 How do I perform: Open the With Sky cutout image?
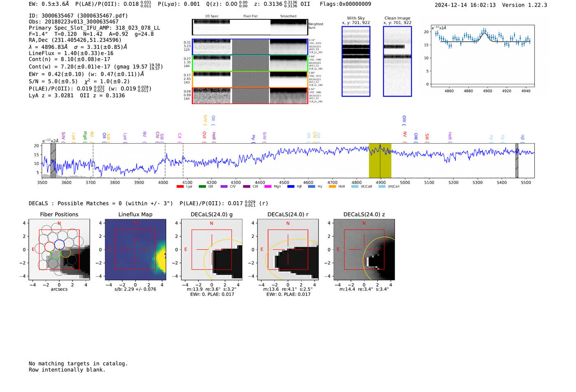point(356,61)
